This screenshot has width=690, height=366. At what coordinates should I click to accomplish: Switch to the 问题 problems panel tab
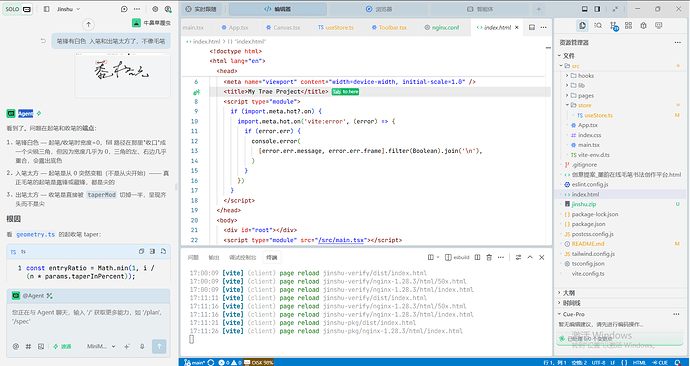coord(193,257)
